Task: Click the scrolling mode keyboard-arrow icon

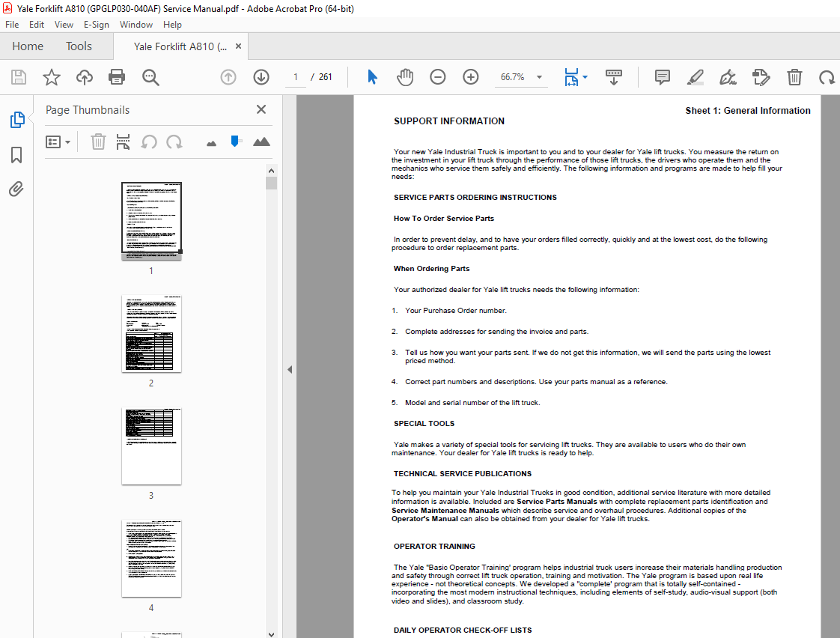Action: coord(614,77)
